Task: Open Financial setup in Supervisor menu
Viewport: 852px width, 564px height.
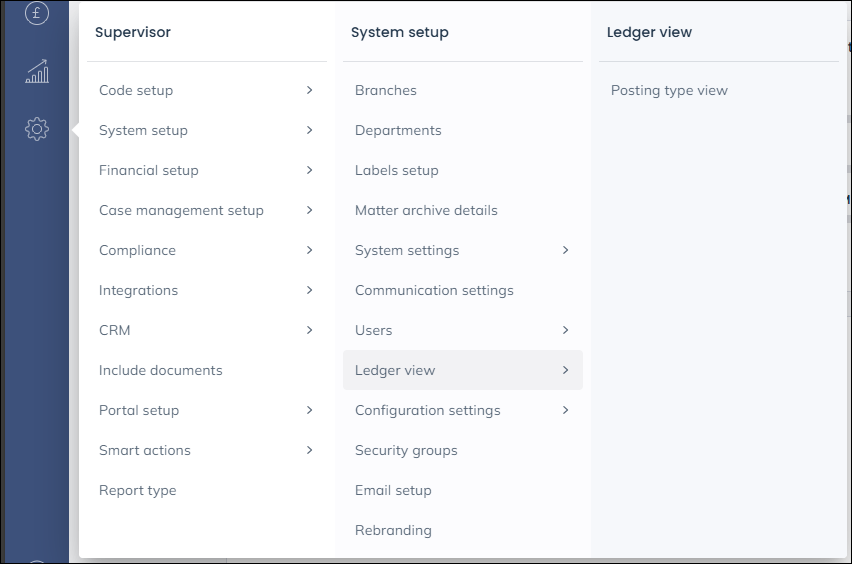Action: point(149,170)
